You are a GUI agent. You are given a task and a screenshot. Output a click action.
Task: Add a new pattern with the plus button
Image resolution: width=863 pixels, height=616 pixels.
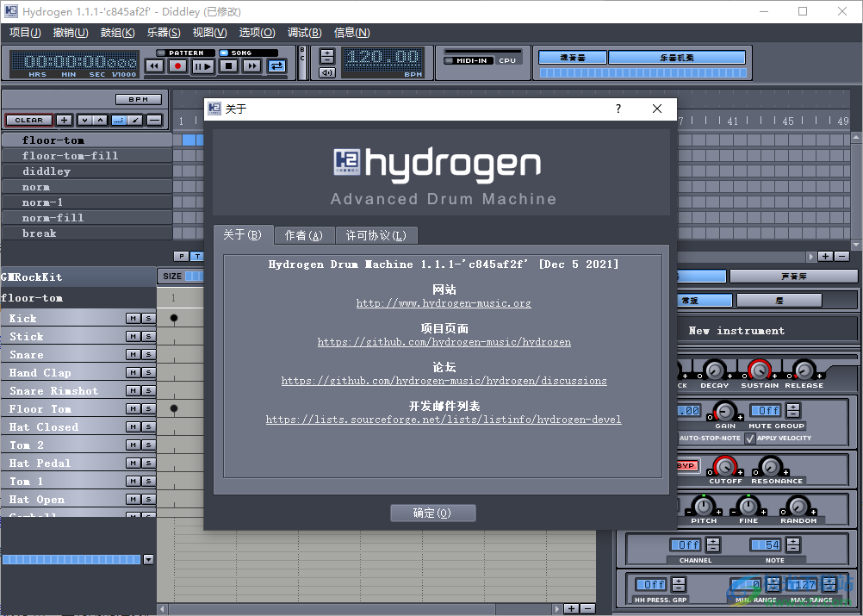point(64,120)
